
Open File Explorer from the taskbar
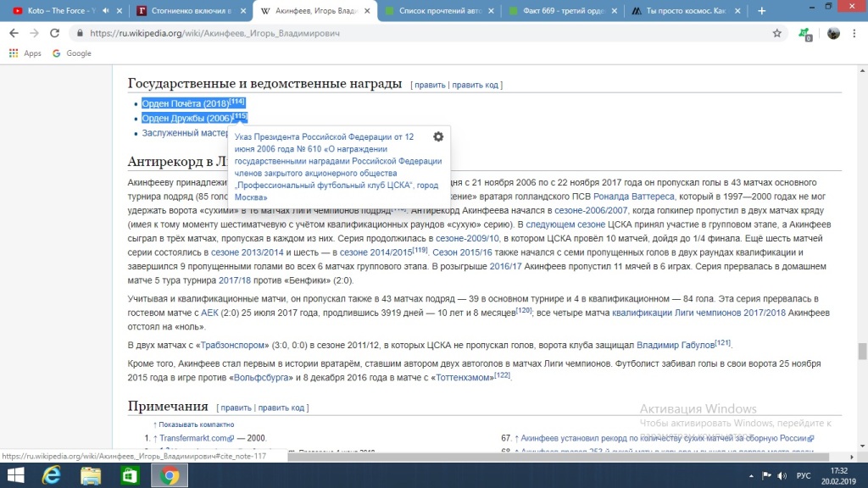90,475
